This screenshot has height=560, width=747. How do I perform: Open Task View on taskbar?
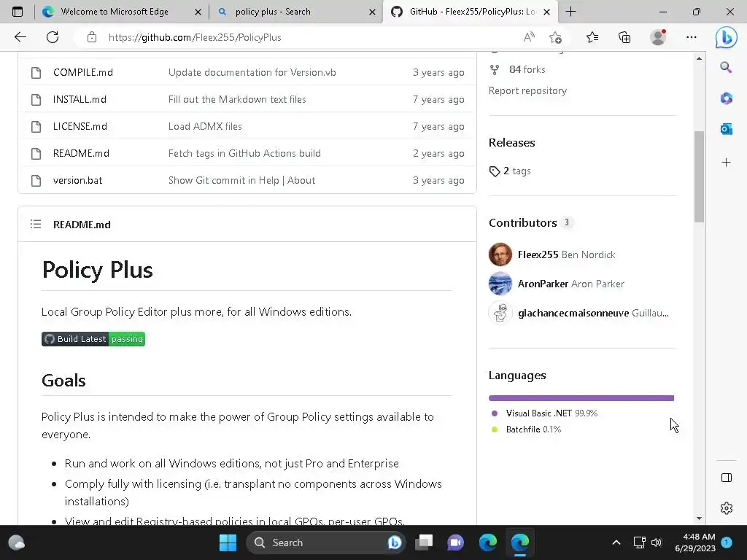[x=424, y=542]
